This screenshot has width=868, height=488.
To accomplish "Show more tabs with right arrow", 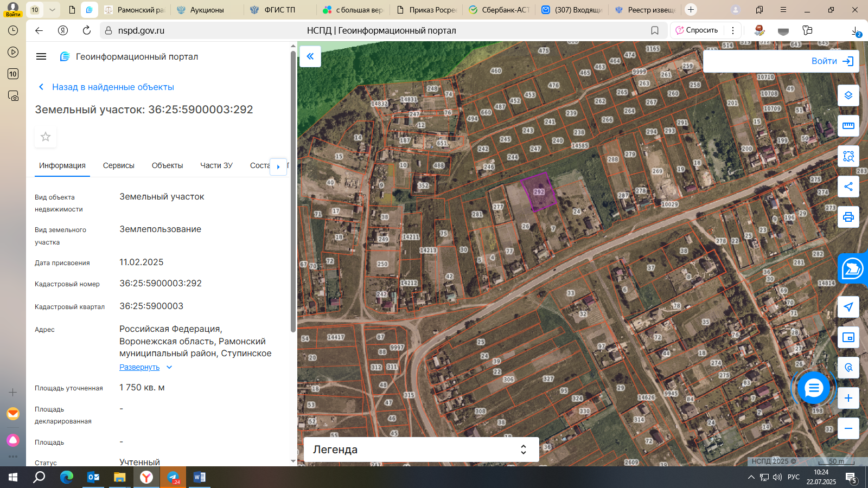I will 278,166.
